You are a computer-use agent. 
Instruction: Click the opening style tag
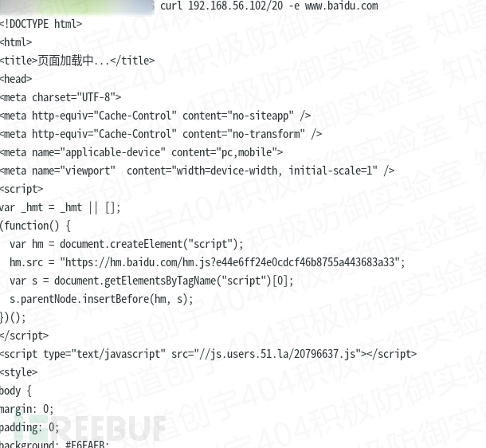[x=18, y=372]
